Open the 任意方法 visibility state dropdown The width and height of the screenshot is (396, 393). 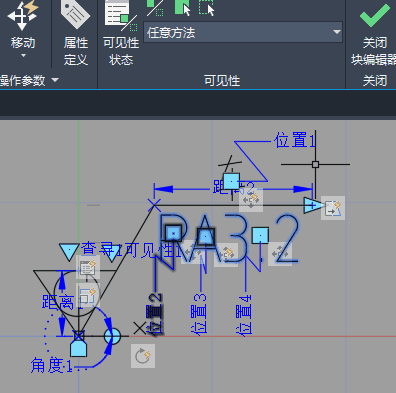click(243, 32)
